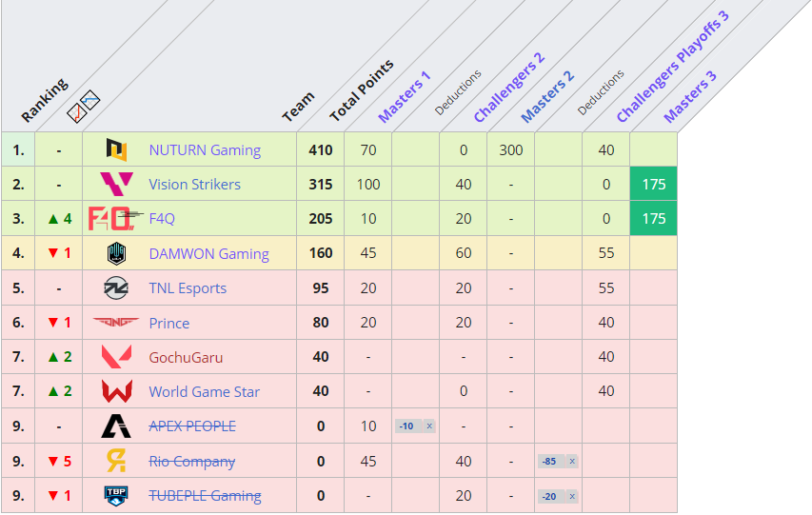Click the Ranking column header
The width and height of the screenshot is (812, 515).
click(x=45, y=101)
